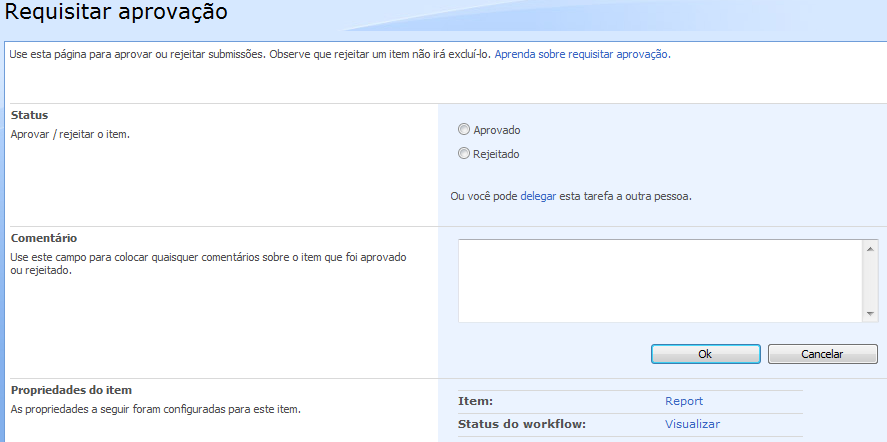Open the Report item link
Screen dimensions: 887x442
684,401
